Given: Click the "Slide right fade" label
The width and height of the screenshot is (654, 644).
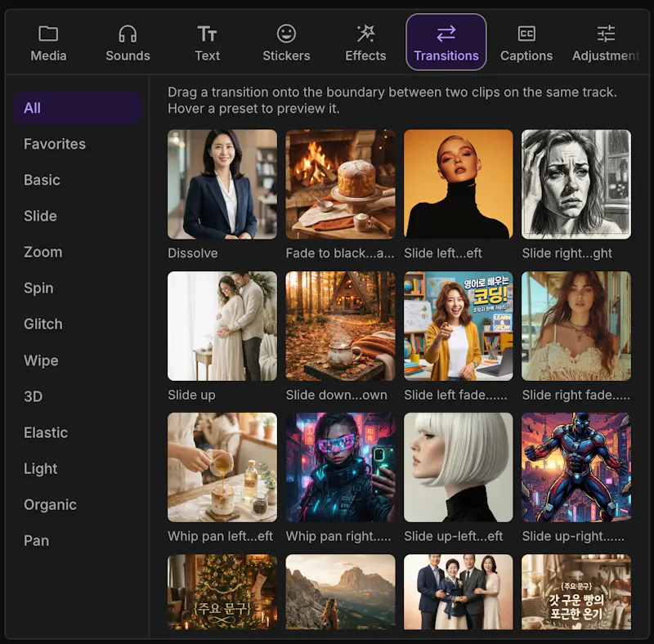Looking at the screenshot, I should [576, 395].
